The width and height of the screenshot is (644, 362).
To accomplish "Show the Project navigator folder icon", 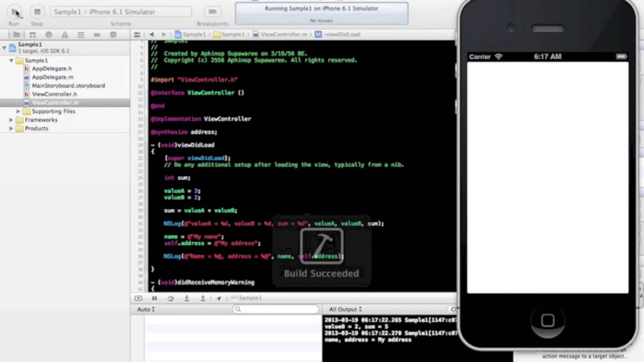I will (x=17, y=35).
